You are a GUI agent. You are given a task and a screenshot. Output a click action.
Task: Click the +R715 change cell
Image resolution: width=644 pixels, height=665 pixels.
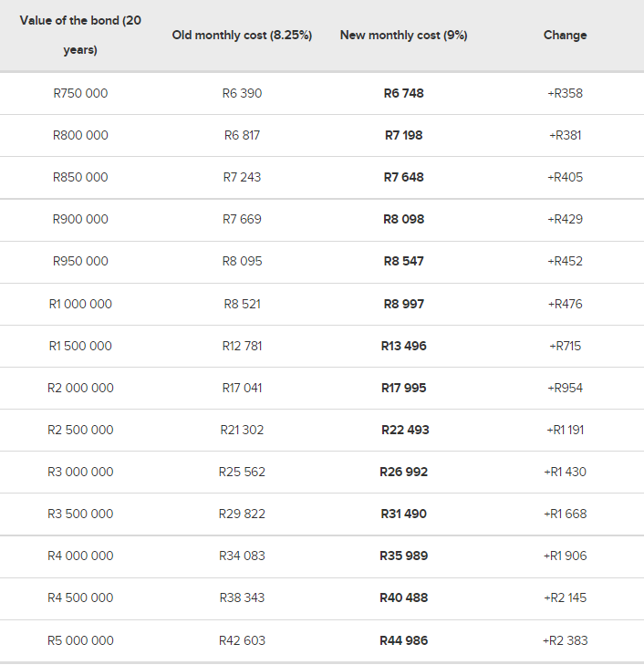(565, 346)
